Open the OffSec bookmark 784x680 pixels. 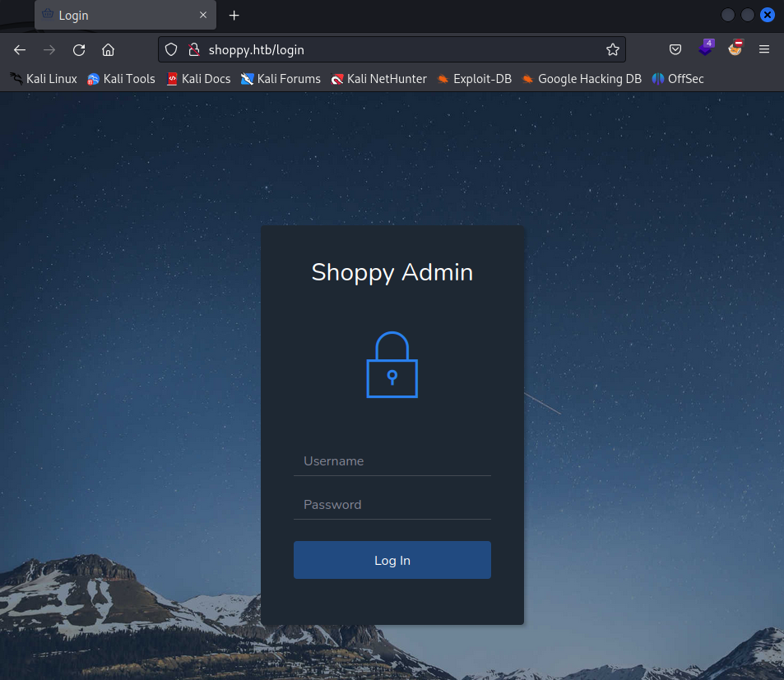(x=678, y=79)
